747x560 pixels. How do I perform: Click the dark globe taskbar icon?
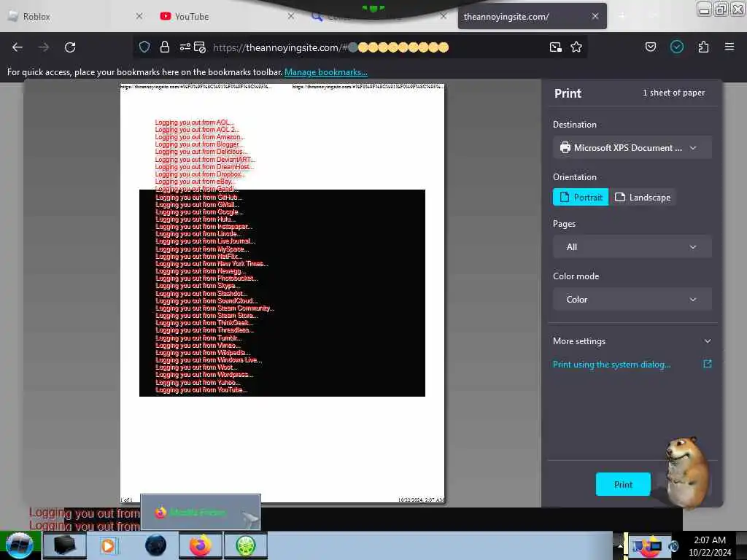click(x=156, y=545)
